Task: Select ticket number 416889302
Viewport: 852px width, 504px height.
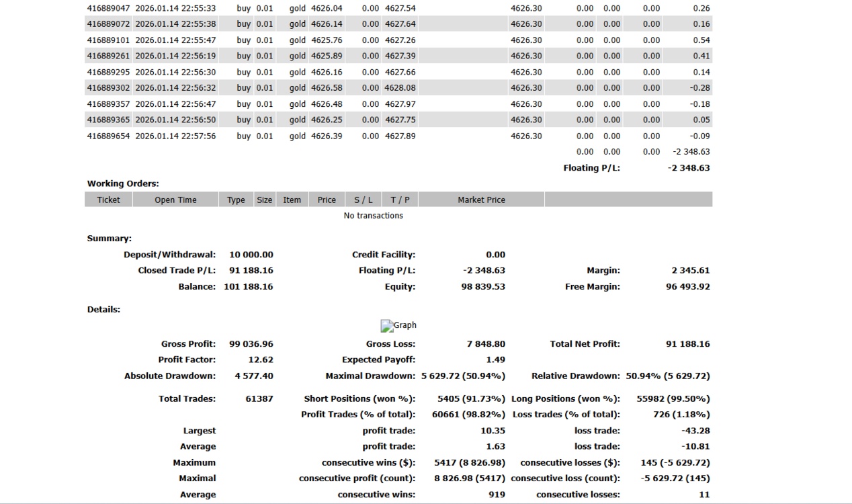Action: (x=108, y=88)
